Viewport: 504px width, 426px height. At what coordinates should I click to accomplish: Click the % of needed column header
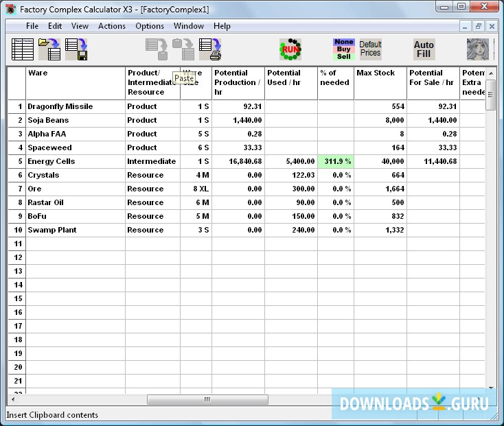[x=336, y=83]
